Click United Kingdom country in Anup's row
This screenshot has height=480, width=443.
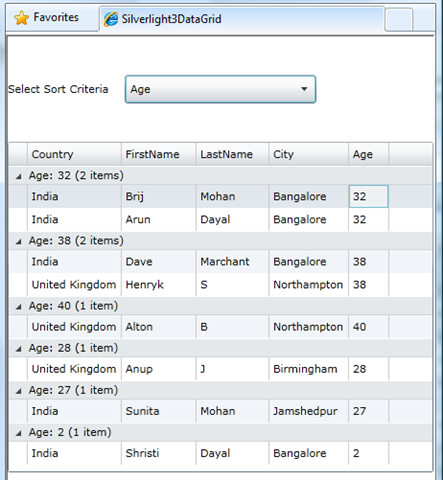pos(74,369)
